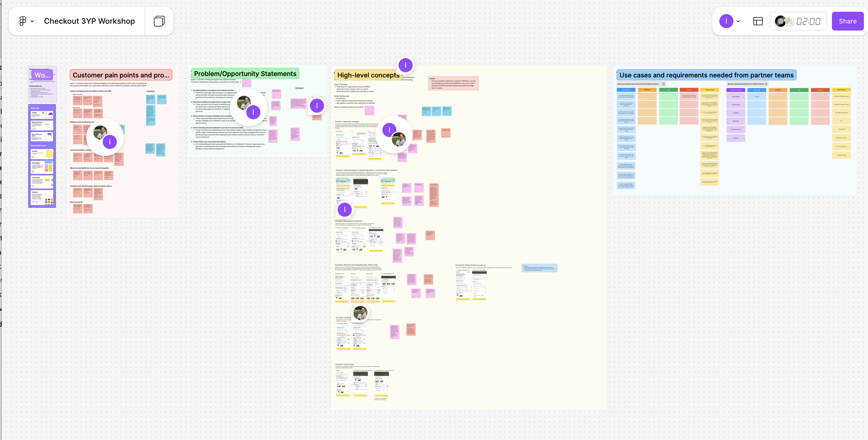
Task: Click purple avatar beside High-level concepts title
Action: tap(405, 65)
